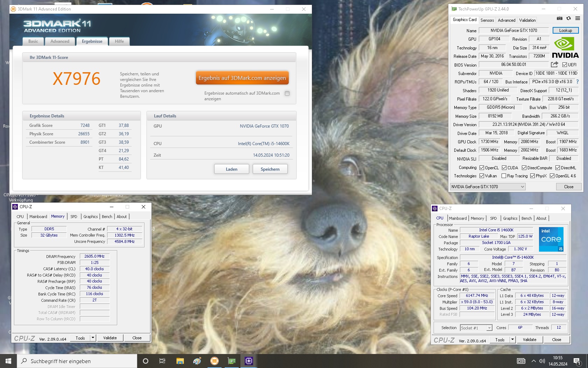This screenshot has height=368, width=588.
Task: Click the GPU-Z screenshot camera icon
Action: point(560,18)
